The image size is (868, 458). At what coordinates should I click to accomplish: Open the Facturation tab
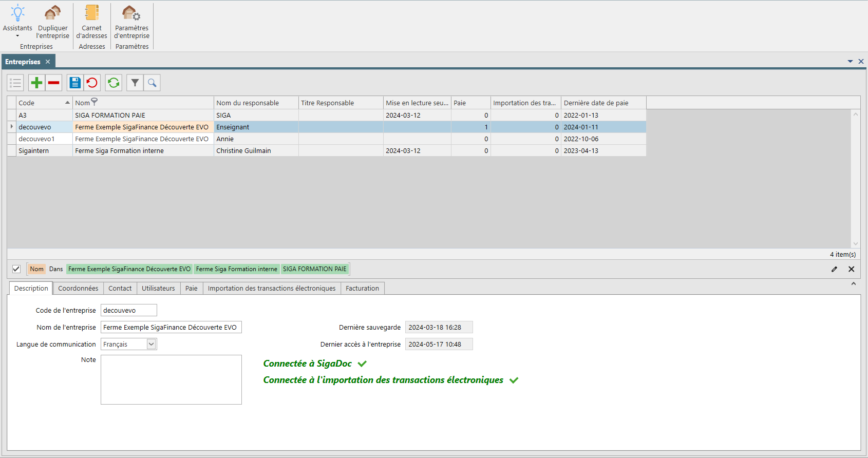363,289
